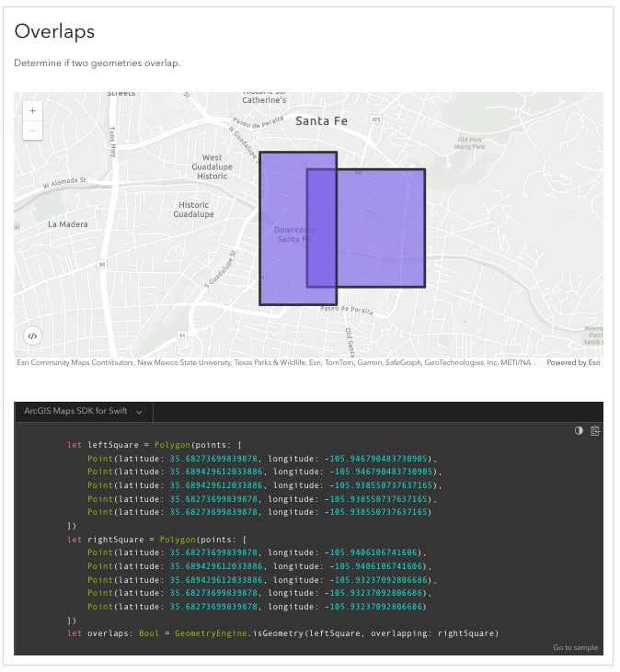The height and width of the screenshot is (672, 620).
Task: Click the Historic Guadalupe map label
Action: click(x=193, y=210)
